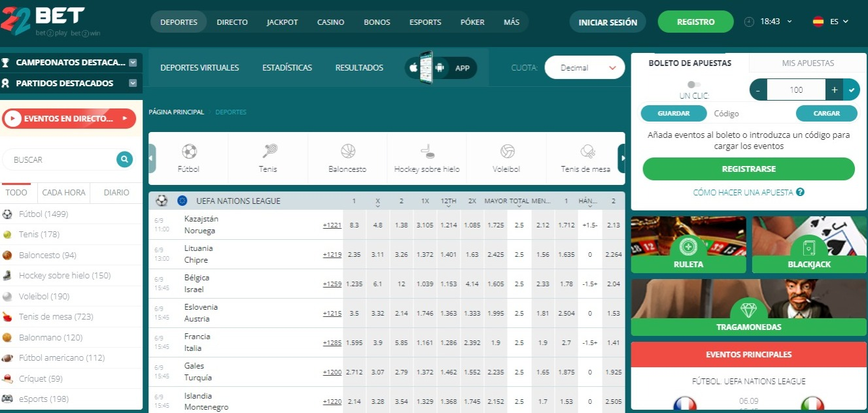Image resolution: width=868 pixels, height=413 pixels.
Task: Toggle the Un Clic betting switch
Action: point(694,84)
